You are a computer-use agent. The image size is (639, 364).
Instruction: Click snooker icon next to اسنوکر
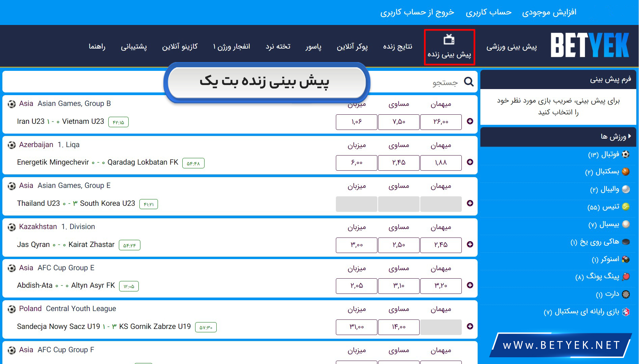coord(625,259)
